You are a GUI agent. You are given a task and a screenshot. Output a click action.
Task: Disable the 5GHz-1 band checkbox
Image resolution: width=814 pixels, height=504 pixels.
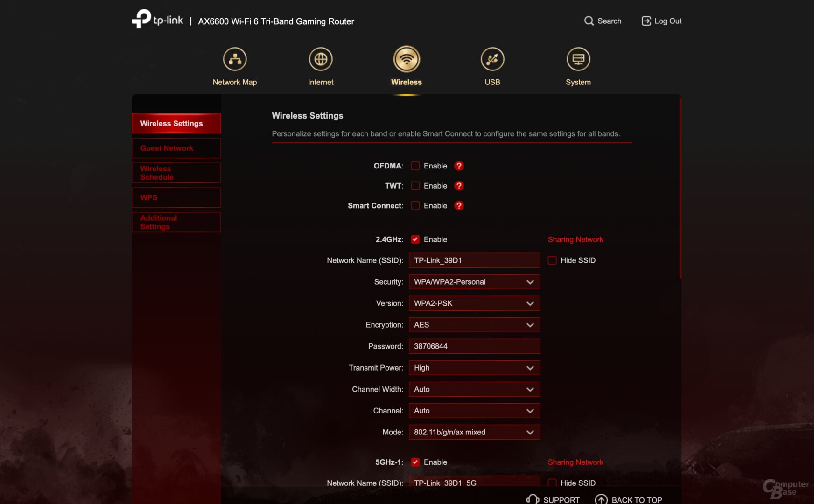pos(415,462)
